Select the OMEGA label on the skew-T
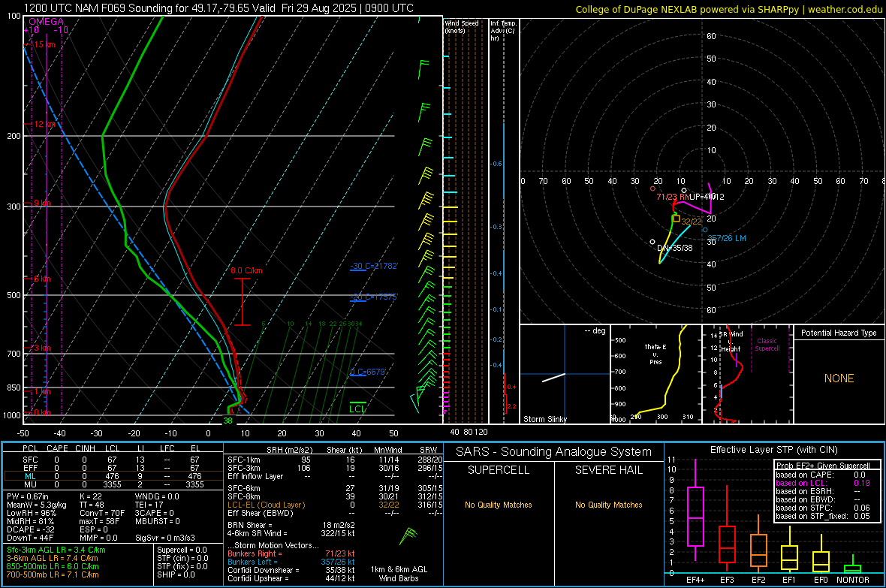The image size is (886, 588). click(x=46, y=22)
